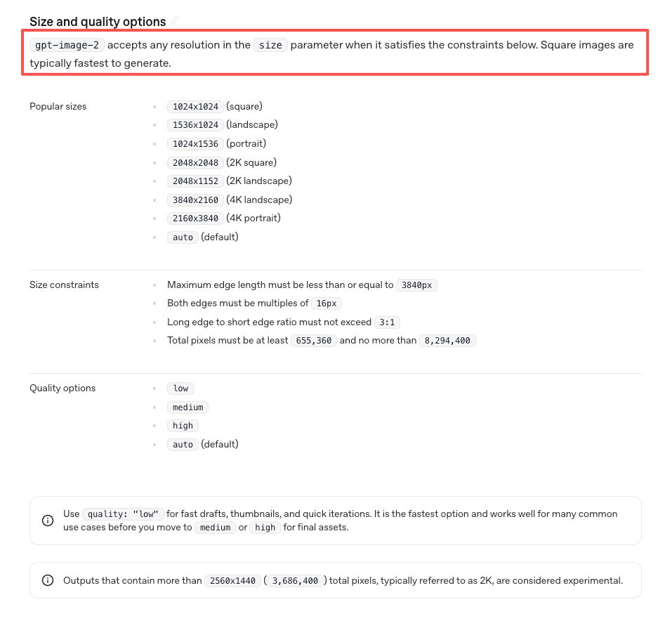The height and width of the screenshot is (621, 672).
Task: Click the 3:1 ratio code chip
Action: [x=387, y=322]
